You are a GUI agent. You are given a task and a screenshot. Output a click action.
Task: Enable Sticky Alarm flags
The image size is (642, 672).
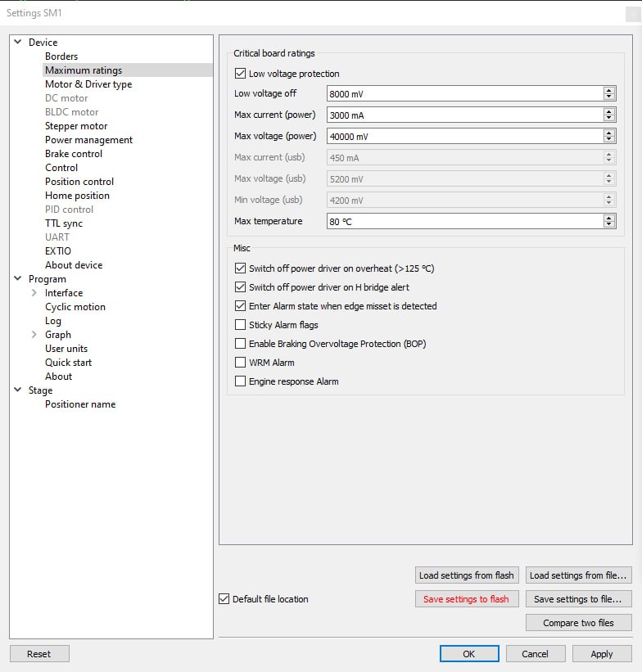(240, 325)
